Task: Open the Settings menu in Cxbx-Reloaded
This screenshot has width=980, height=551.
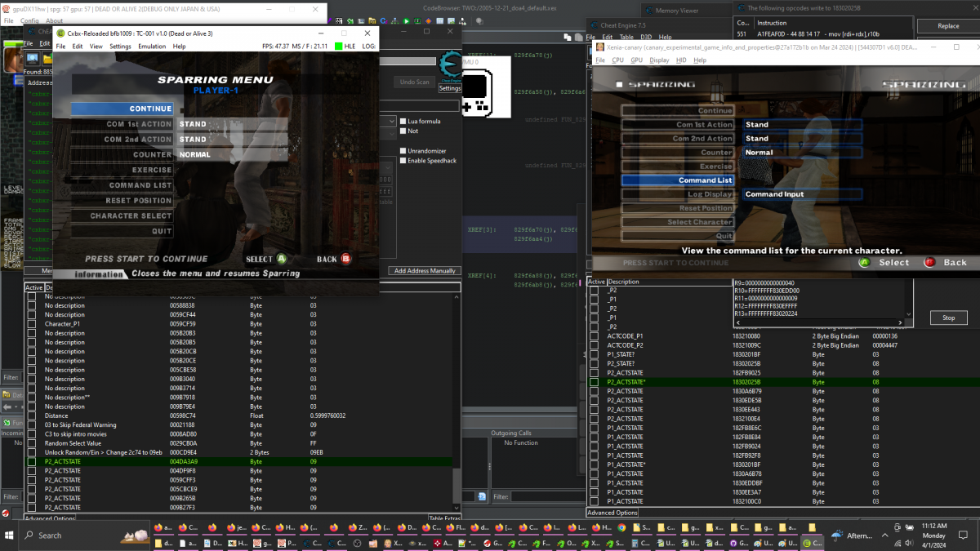Action: point(120,47)
